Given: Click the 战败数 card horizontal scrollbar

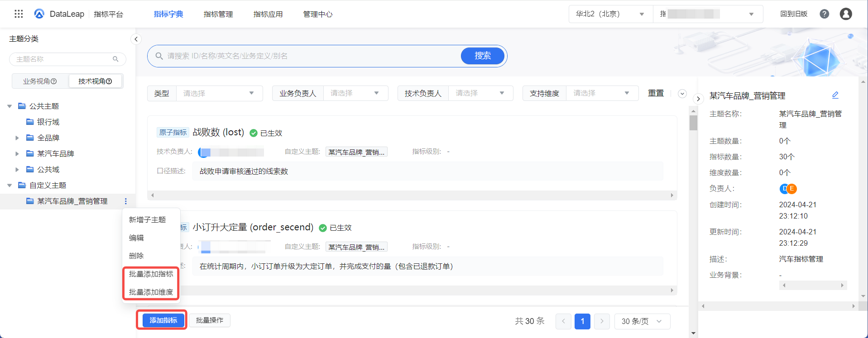Looking at the screenshot, I should click(412, 195).
